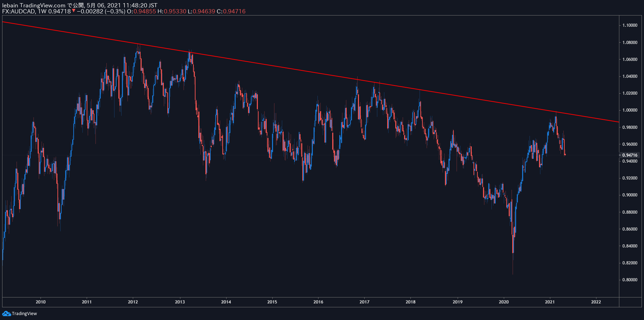Click the 2020 time axis label
The width and height of the screenshot is (644, 320).
point(504,302)
